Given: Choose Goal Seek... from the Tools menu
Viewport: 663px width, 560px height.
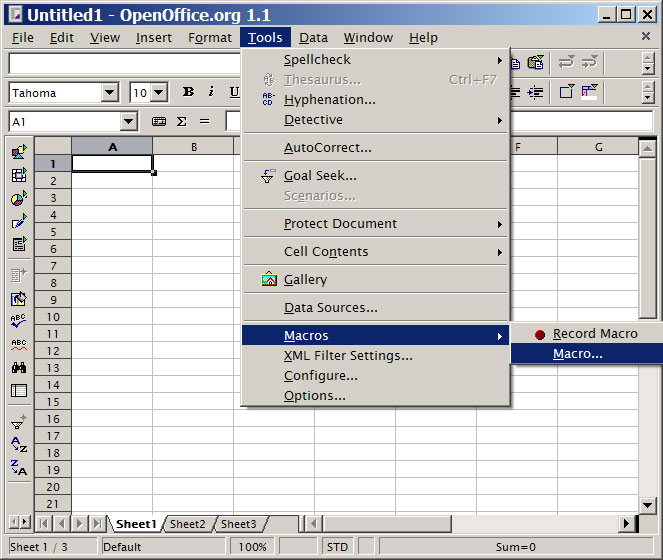Looking at the screenshot, I should coord(320,176).
